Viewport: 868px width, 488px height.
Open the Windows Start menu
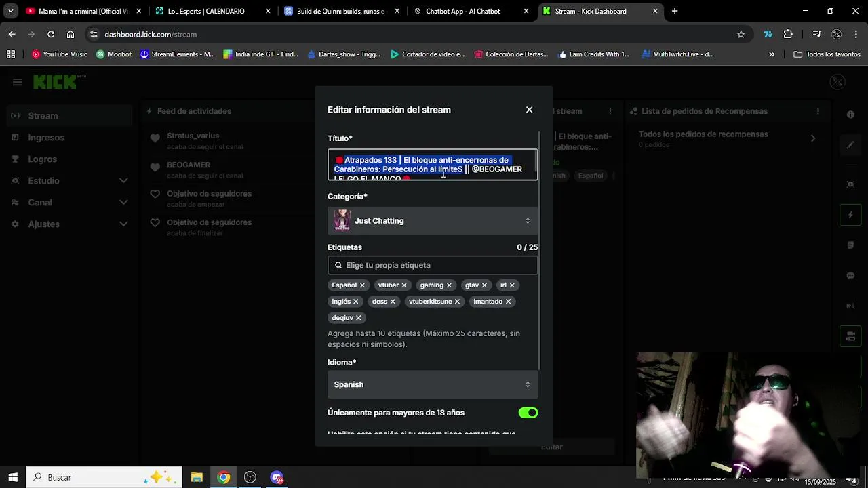[12, 477]
